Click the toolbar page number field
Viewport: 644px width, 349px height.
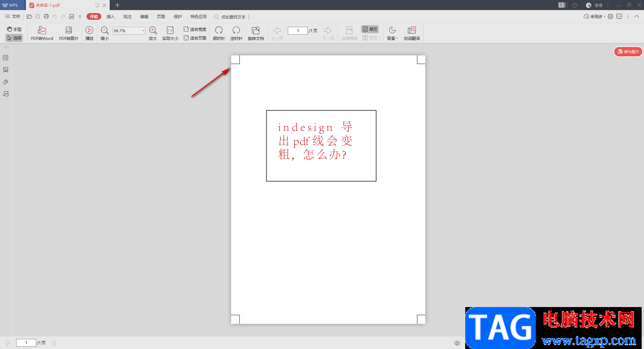pyautogui.click(x=298, y=31)
